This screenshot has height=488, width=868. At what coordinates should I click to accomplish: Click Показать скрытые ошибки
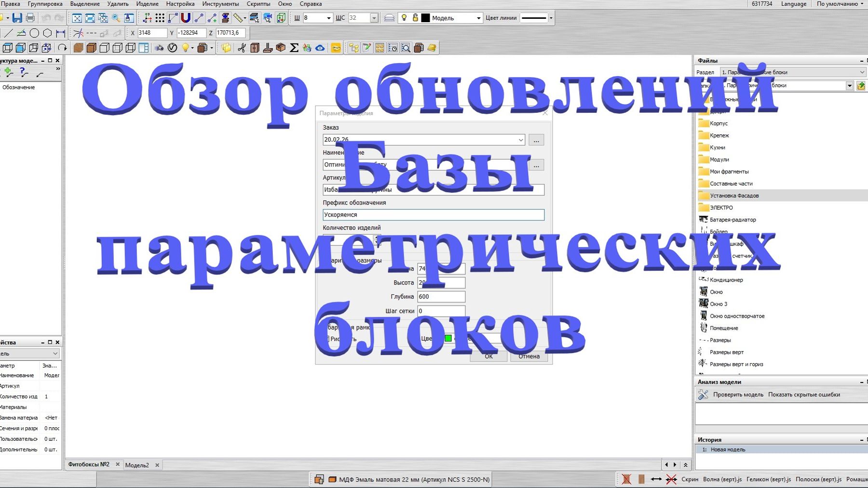(804, 394)
